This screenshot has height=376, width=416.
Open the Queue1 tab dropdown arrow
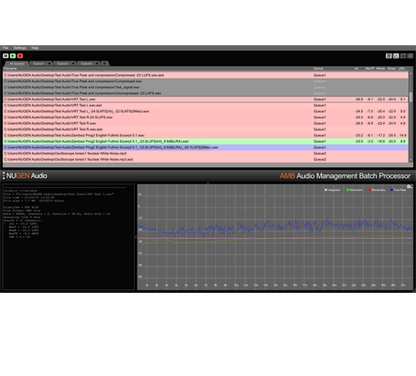coord(50,63)
